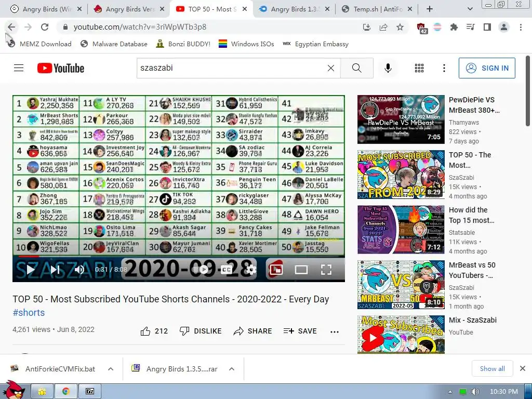Viewport: 532px width, 399px height.
Task: Enter full screen mode
Action: pyautogui.click(x=326, y=270)
